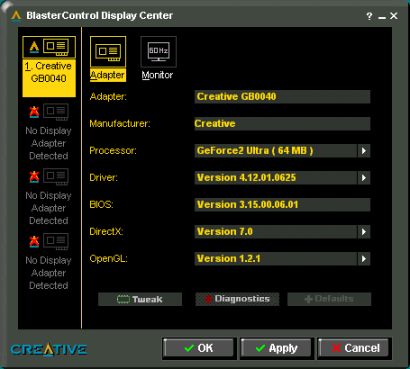Expand the Processor GeForce2 Ultra arrow
The image size is (410, 369).
364,151
